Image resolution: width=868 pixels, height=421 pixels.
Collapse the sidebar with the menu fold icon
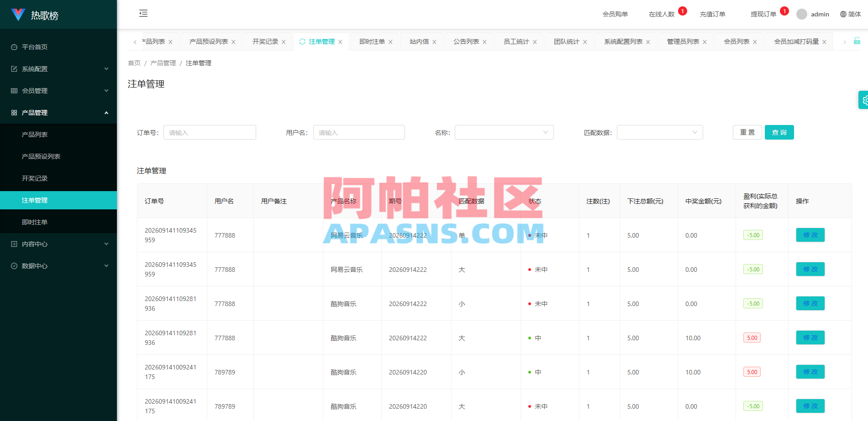[143, 13]
